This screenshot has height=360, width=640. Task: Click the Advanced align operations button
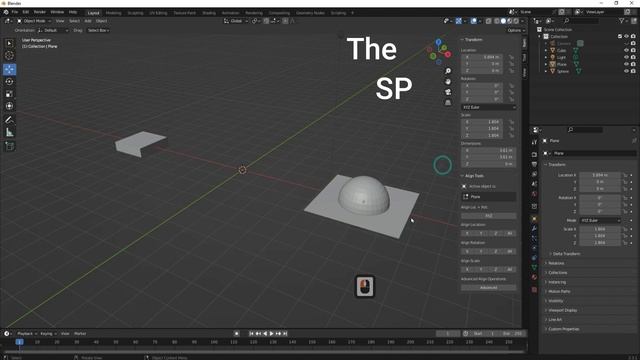pos(489,288)
